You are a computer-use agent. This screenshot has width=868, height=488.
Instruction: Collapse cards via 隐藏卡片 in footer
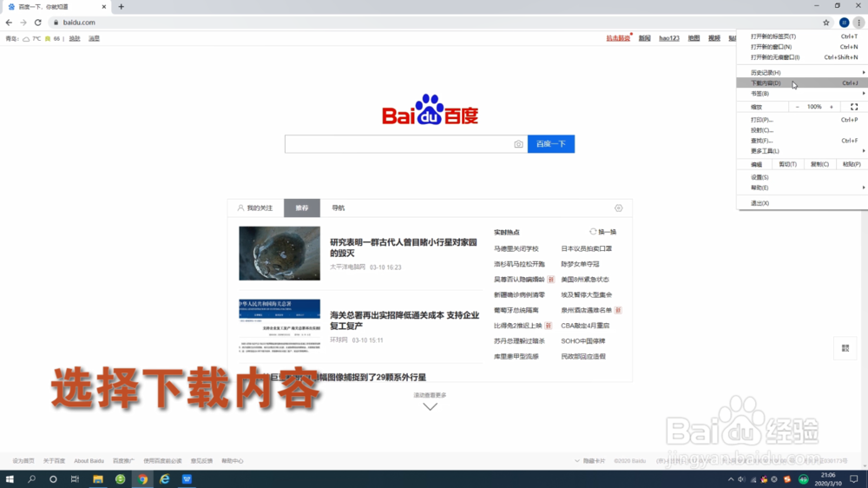click(x=590, y=461)
